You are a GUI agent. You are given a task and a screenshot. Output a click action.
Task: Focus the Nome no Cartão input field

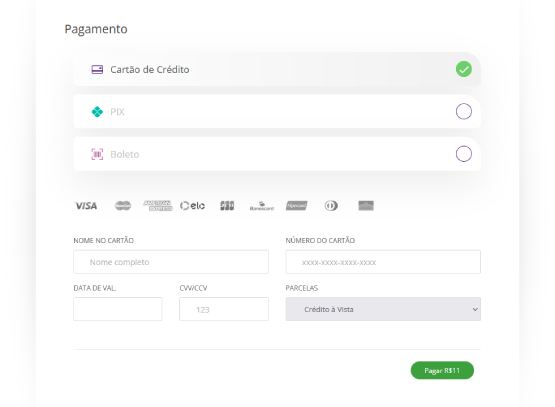tap(171, 262)
